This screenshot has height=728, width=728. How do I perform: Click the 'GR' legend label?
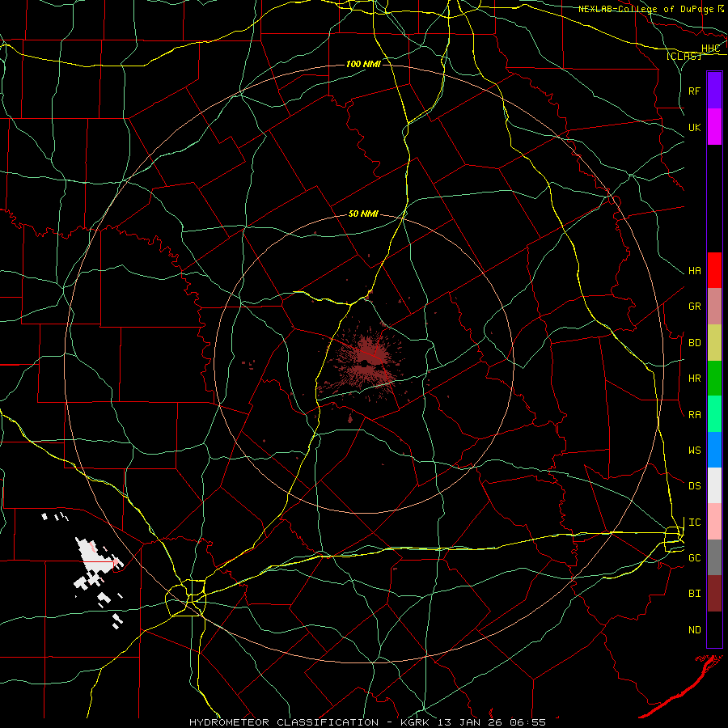click(x=694, y=307)
